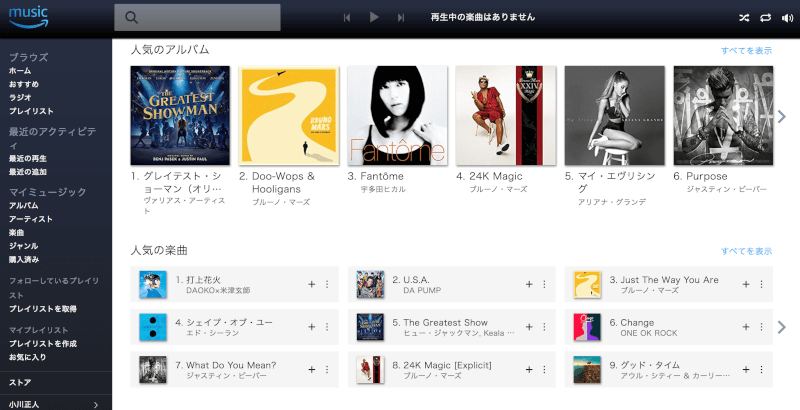800x410 pixels.
Task: Click すべてを表示 for popular albums
Action: click(746, 50)
